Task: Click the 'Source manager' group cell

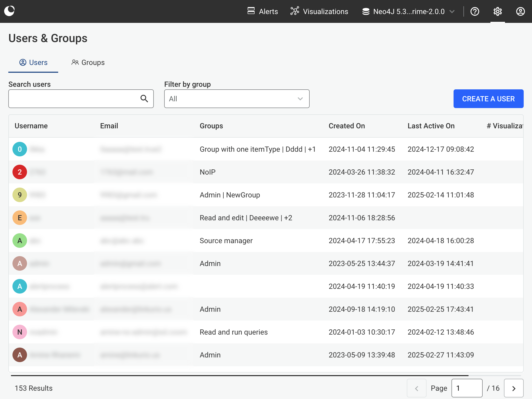Action: tap(226, 241)
